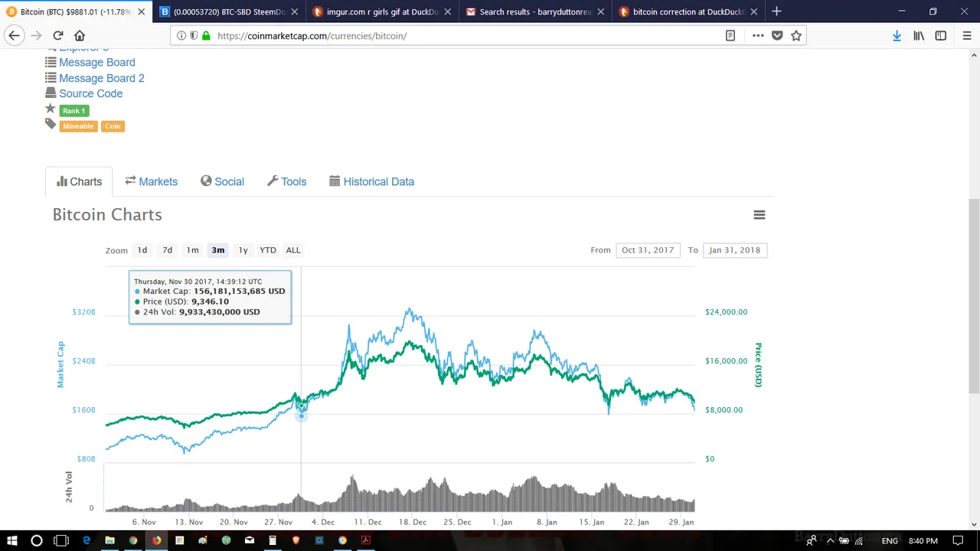The width and height of the screenshot is (980, 551).
Task: Switch to the Markets tab
Action: [152, 181]
